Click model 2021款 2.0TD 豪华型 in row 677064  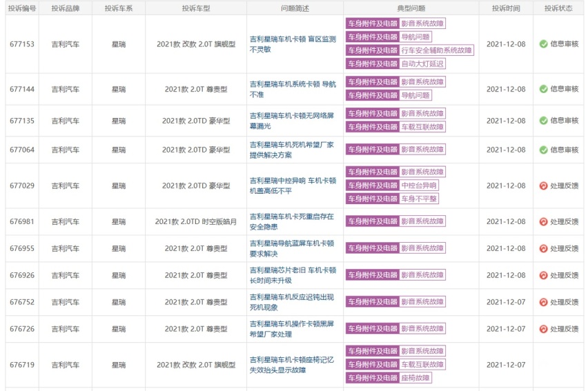point(196,150)
